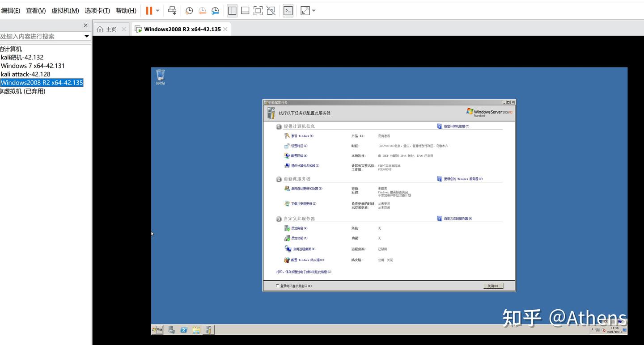Close the library sidebar panel
Image resolution: width=644 pixels, height=345 pixels.
click(86, 25)
